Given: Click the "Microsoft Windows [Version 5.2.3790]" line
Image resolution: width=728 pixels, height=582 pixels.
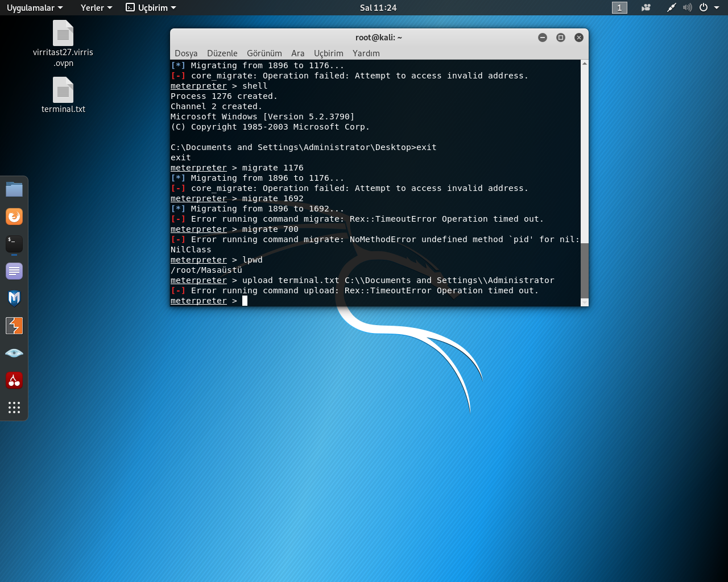Looking at the screenshot, I should pyautogui.click(x=262, y=117).
